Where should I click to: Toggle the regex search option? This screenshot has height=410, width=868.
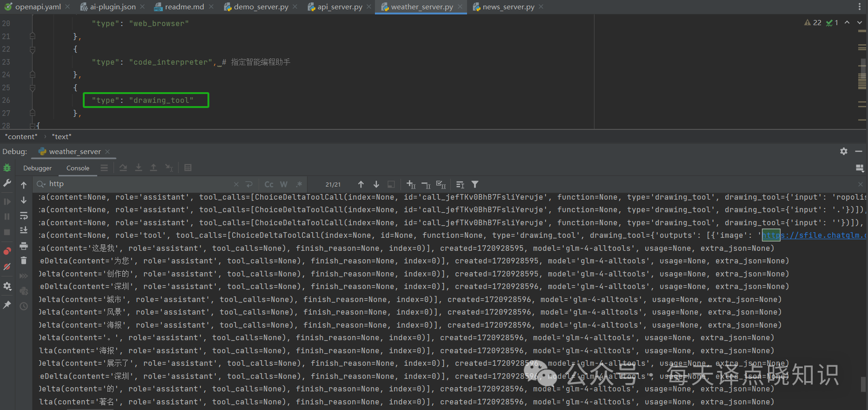click(299, 184)
